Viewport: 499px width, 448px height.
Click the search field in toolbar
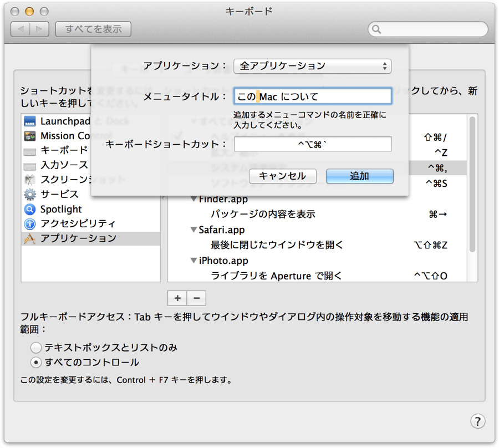point(427,29)
